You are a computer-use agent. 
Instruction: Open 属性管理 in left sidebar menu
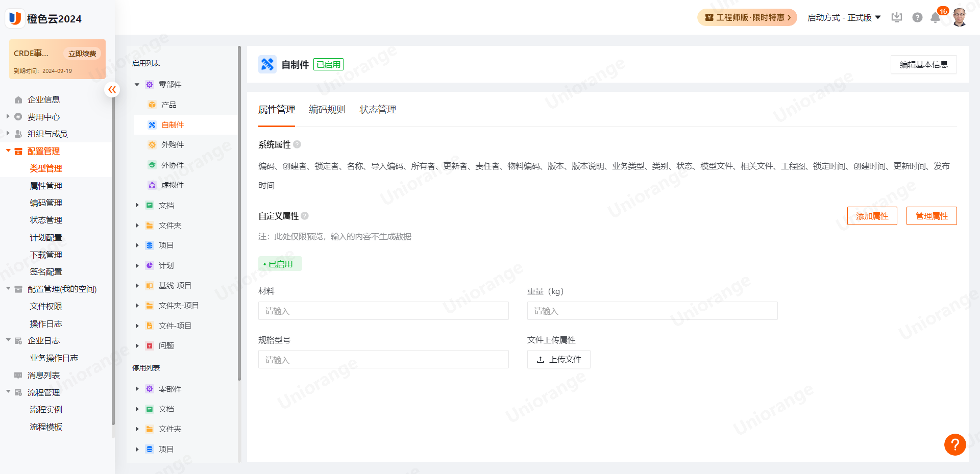[46, 186]
